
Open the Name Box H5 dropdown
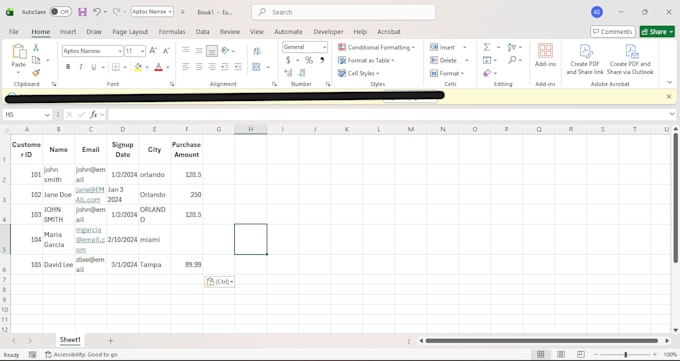[x=47, y=115]
